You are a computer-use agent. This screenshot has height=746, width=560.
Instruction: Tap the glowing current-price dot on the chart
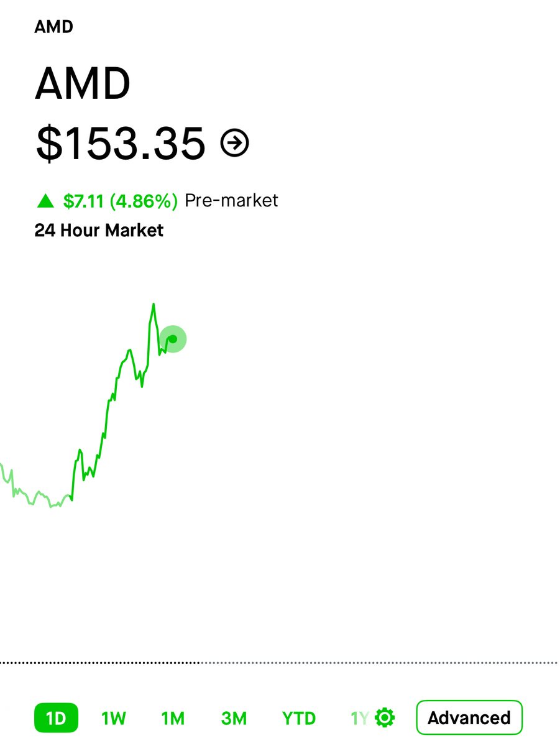[x=173, y=339]
